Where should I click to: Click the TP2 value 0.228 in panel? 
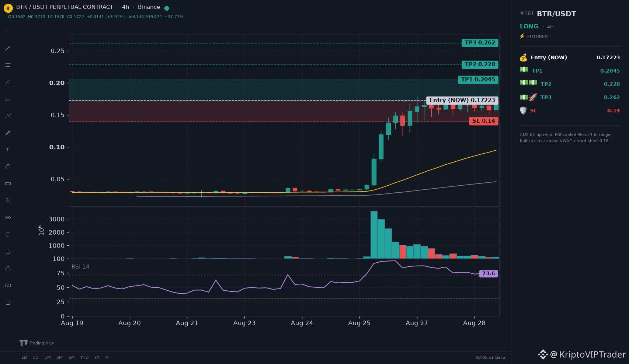612,84
